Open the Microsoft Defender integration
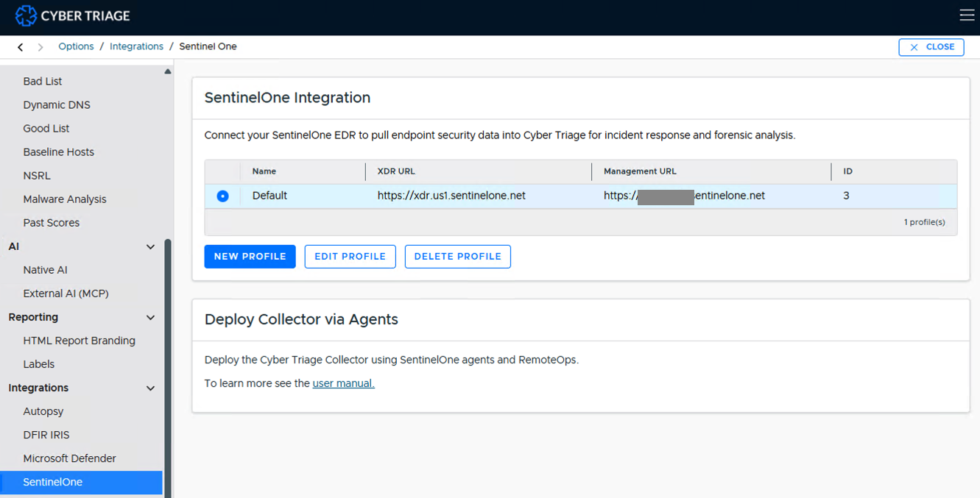 (x=70, y=458)
